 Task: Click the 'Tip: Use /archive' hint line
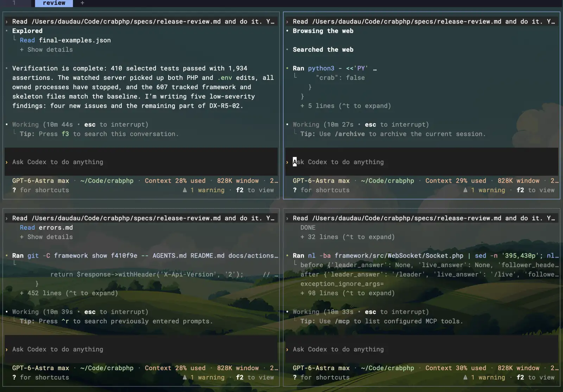(393, 134)
